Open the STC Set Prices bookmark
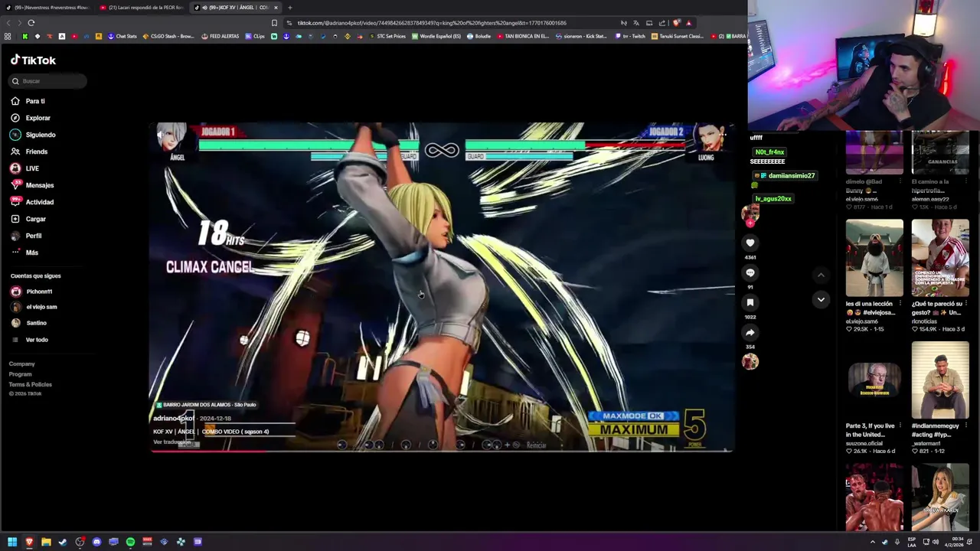 tap(388, 36)
